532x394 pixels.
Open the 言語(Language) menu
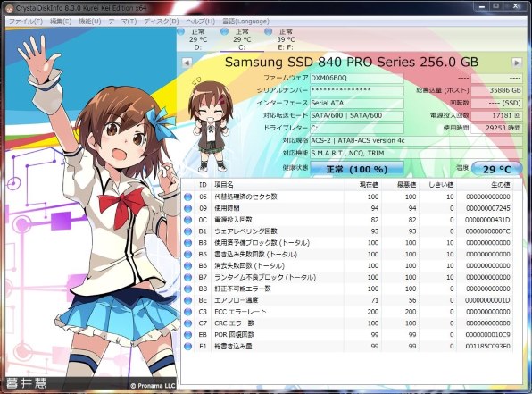245,21
